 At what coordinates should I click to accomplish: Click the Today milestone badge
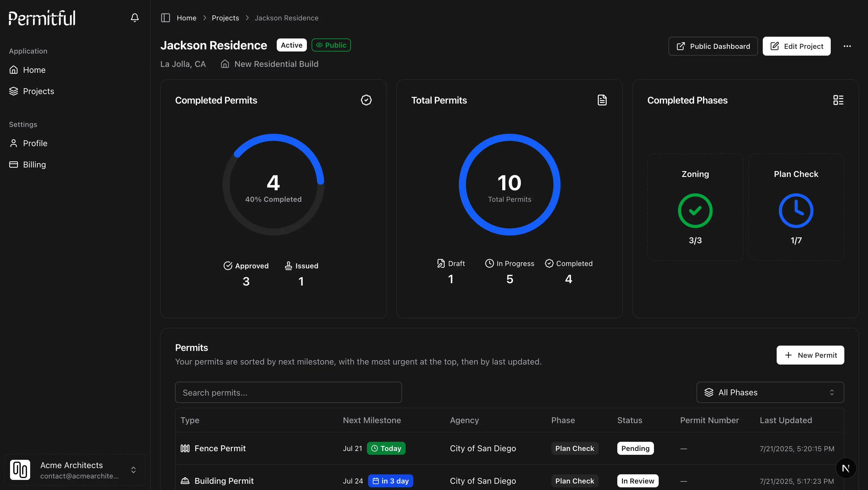[386, 448]
